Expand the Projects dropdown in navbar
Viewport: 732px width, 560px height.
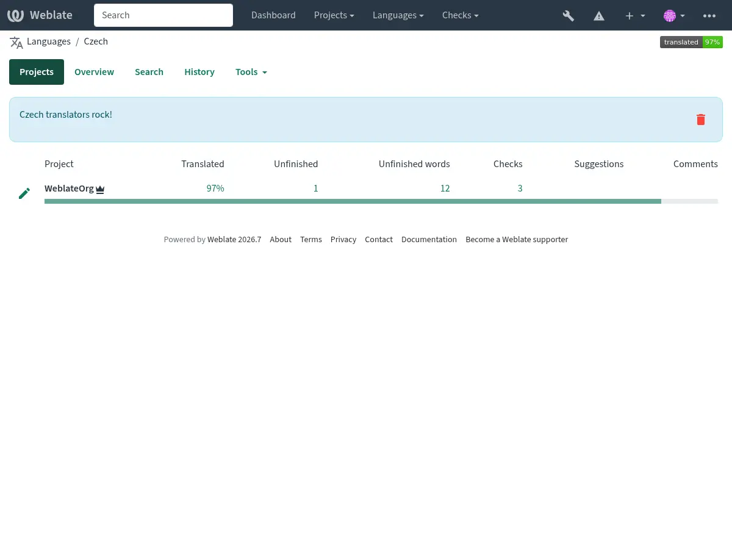click(x=334, y=15)
